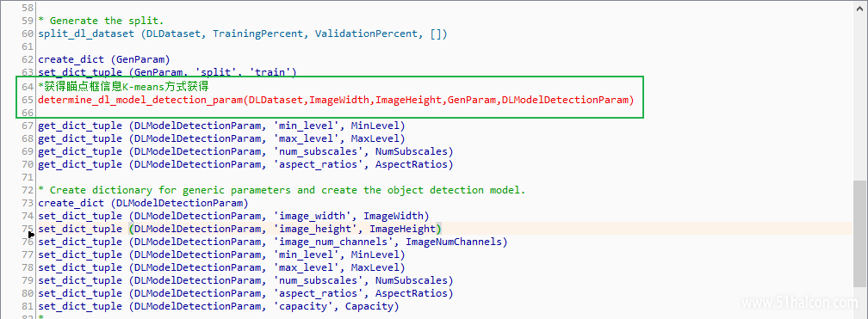868x319 pixels.
Task: Click the Chinese K-means comment on line 64
Action: 123,87
